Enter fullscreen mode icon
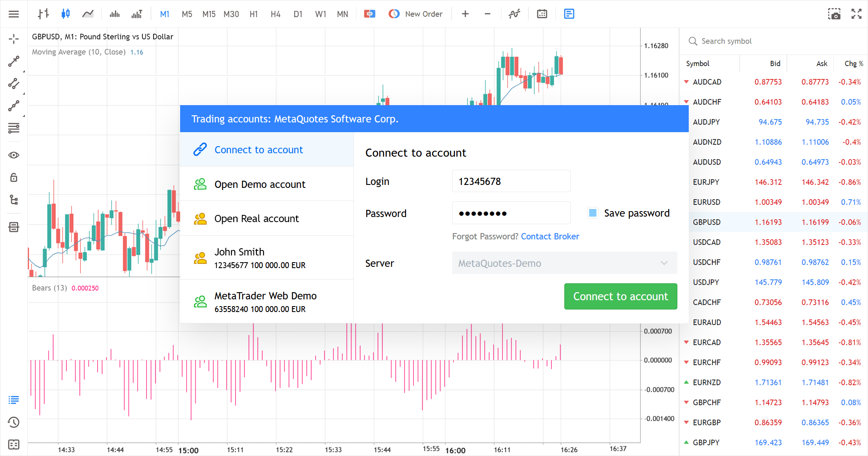 point(856,14)
